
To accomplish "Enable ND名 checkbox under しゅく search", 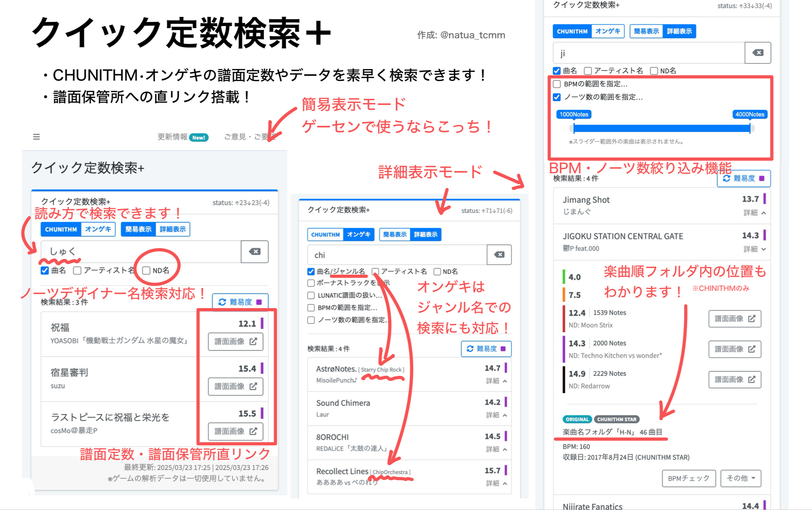I will (x=146, y=271).
